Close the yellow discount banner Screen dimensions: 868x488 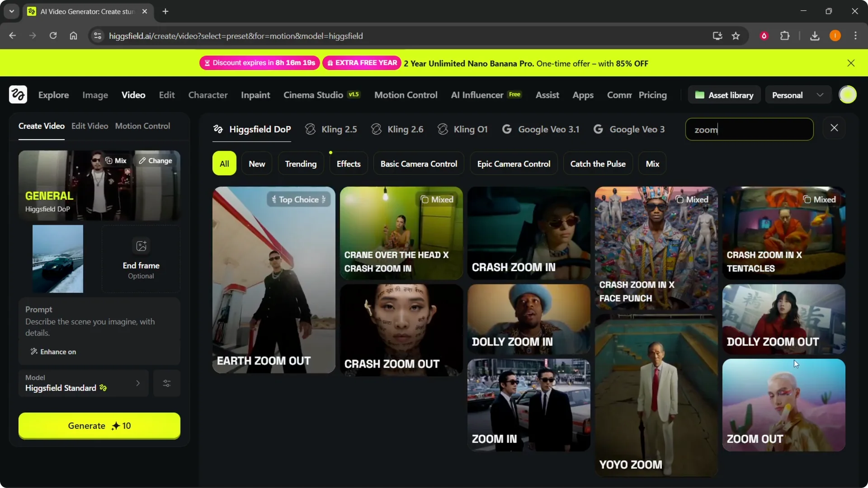click(851, 63)
